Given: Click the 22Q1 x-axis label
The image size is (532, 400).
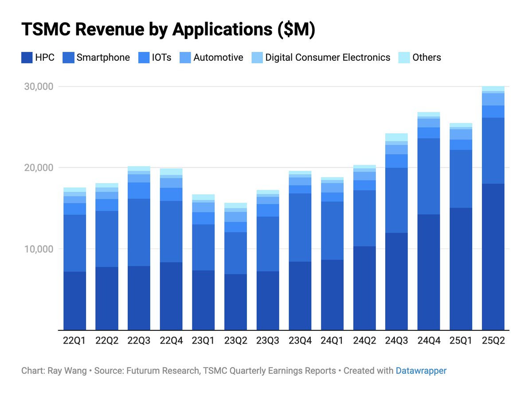Looking at the screenshot, I should click(75, 341).
